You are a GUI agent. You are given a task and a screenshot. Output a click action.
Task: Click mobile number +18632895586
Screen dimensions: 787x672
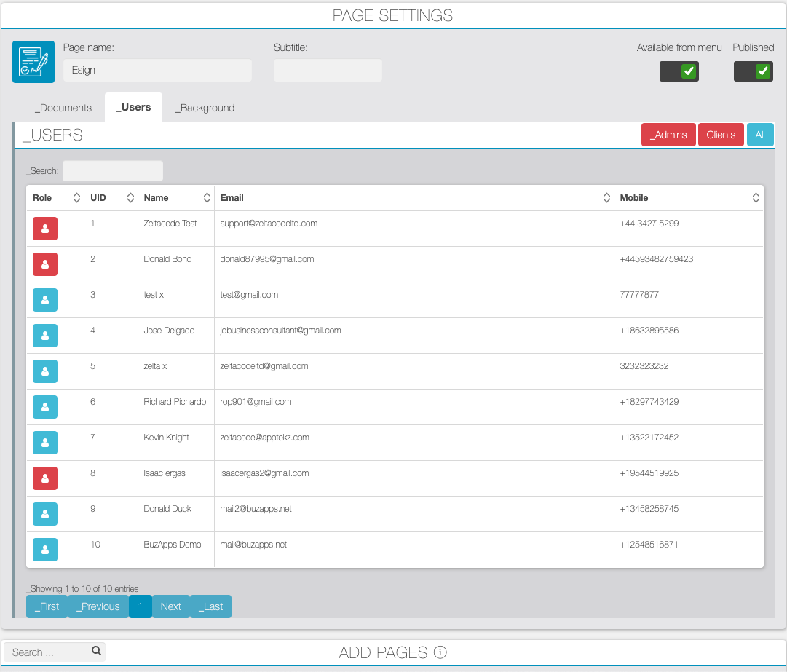[x=649, y=331]
